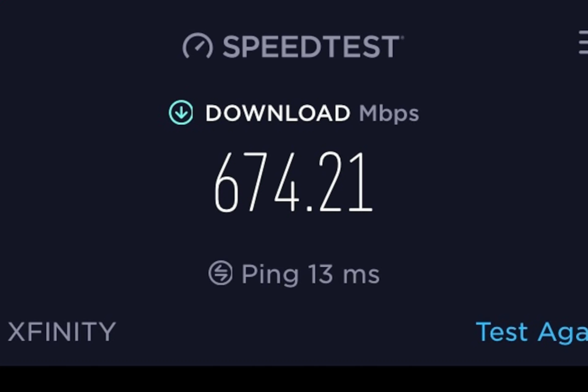Click the word Test in Test Again

pyautogui.click(x=501, y=332)
